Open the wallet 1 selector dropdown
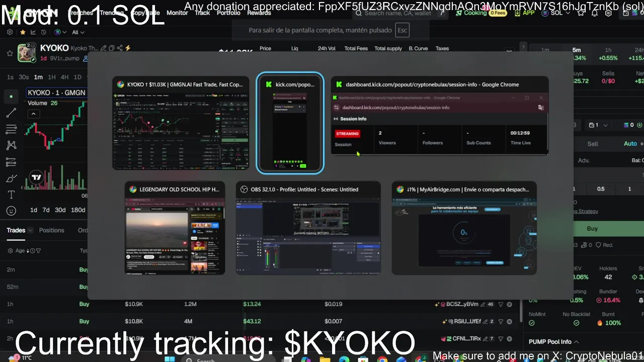Screen dimensions: 644x362 [x=599, y=125]
